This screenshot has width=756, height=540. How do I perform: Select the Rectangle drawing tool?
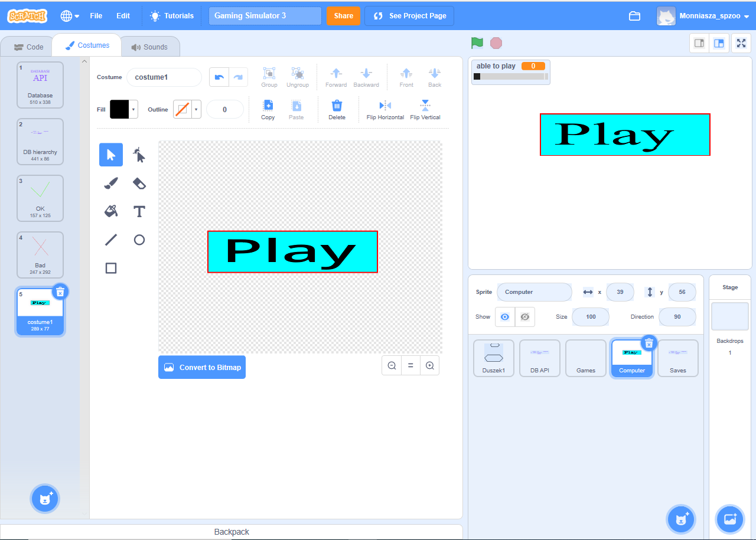coord(111,268)
